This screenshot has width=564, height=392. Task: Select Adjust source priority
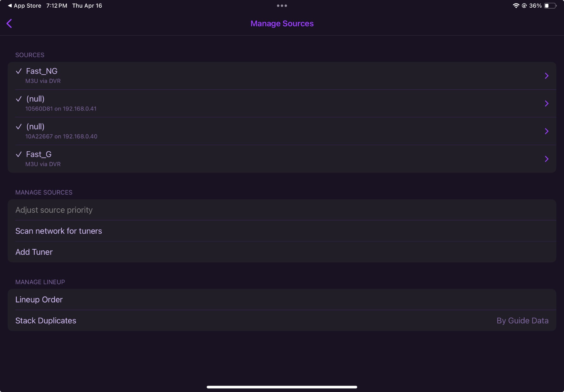tap(54, 210)
